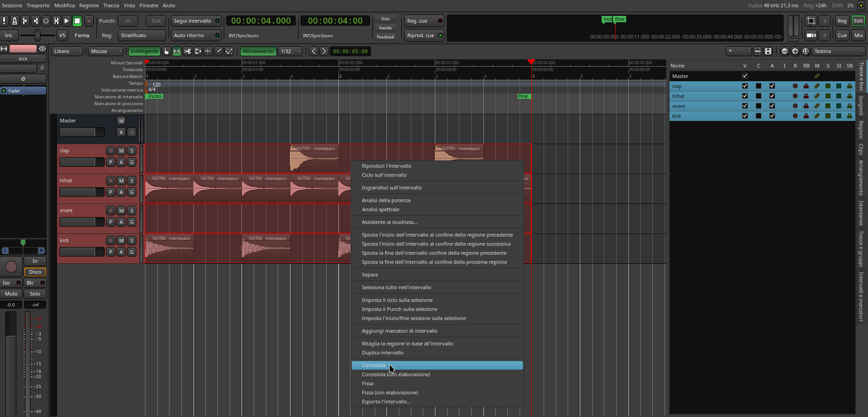Image resolution: width=868 pixels, height=417 pixels.
Task: Select the Draw pencil tool
Action: pyautogui.click(x=219, y=51)
